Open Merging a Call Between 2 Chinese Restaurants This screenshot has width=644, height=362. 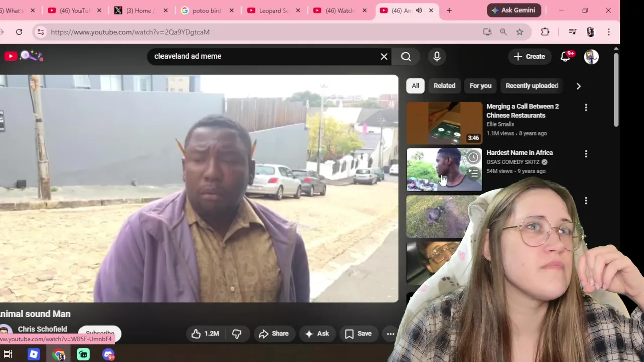coord(523,111)
